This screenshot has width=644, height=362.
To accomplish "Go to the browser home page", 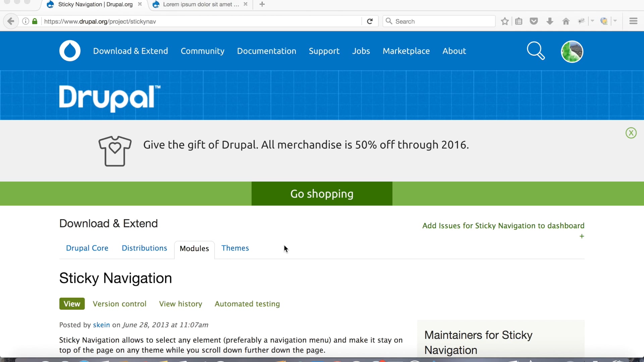I will pos(566,21).
